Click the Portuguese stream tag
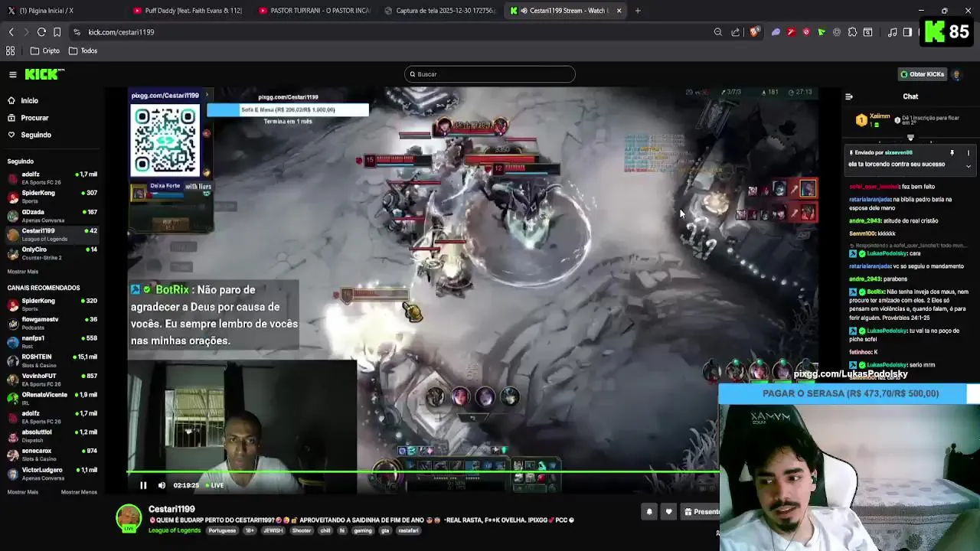 [222, 530]
